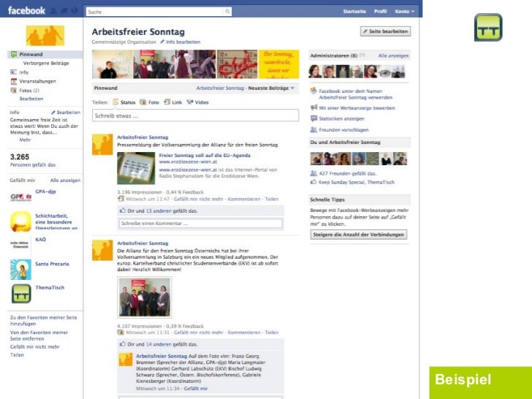Select Status share option
The image size is (532, 399).
click(124, 102)
